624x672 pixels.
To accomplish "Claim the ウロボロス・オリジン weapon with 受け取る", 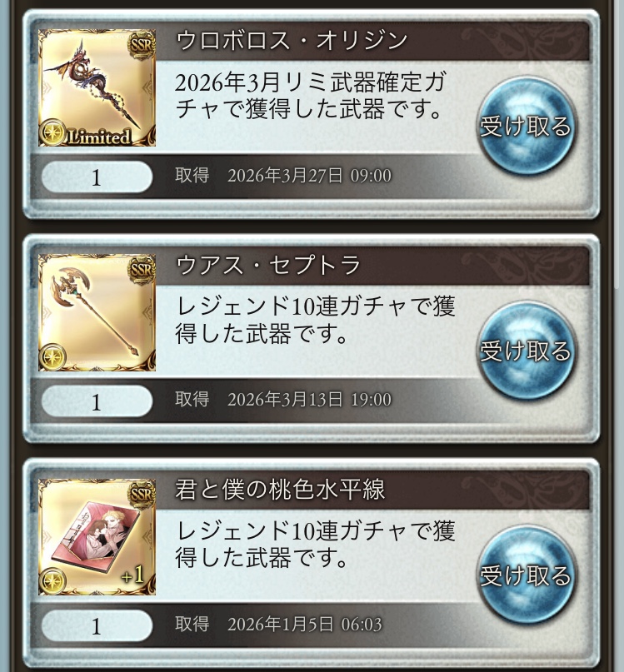I will pyautogui.click(x=526, y=126).
